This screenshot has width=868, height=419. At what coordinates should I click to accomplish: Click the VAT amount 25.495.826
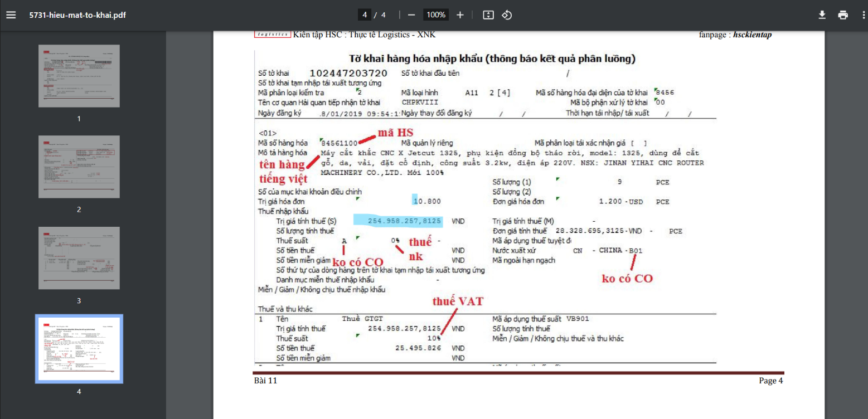click(x=418, y=348)
